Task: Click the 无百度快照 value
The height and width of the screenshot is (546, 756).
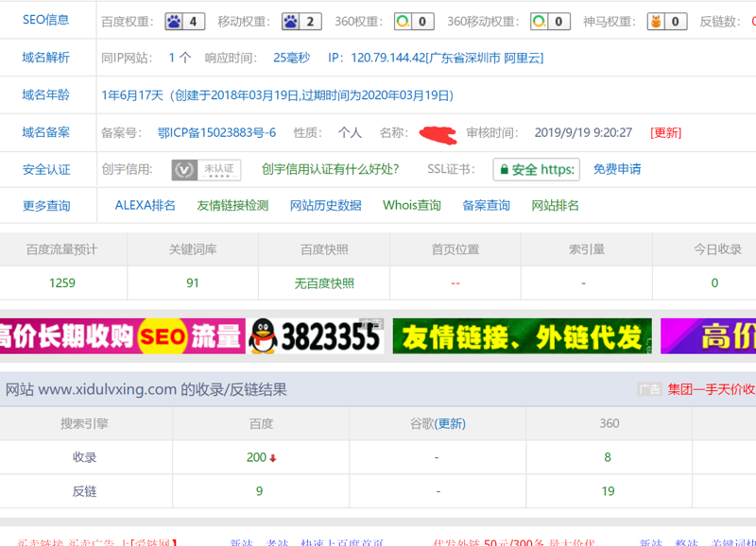Action: [x=324, y=282]
